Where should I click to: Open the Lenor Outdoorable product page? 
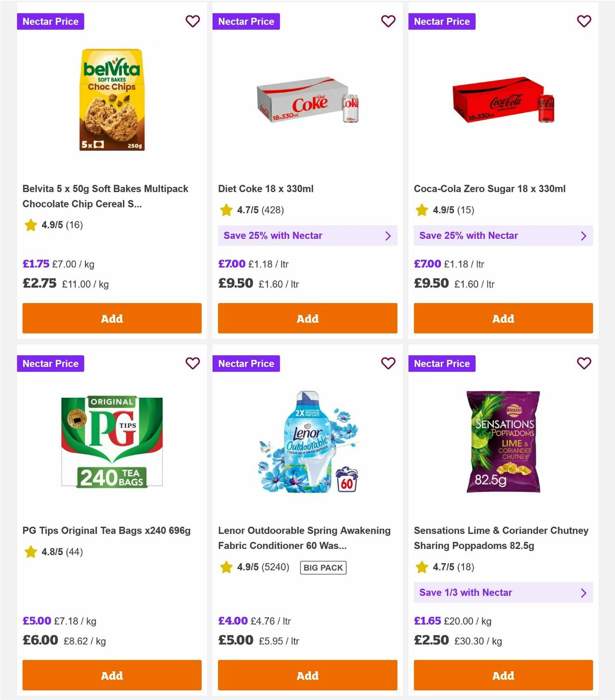304,538
